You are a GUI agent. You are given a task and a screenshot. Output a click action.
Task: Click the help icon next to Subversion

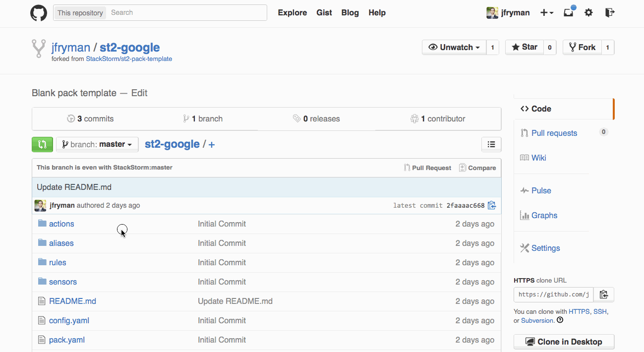560,320
